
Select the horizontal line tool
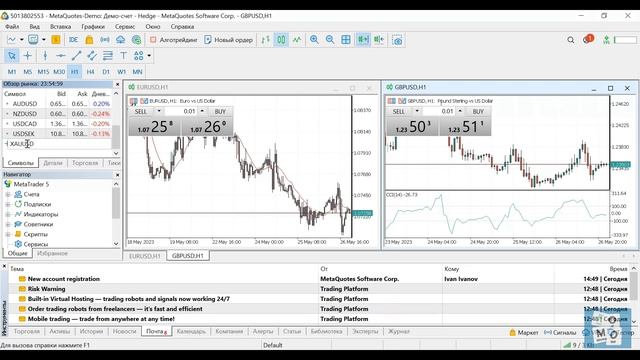tap(61, 56)
